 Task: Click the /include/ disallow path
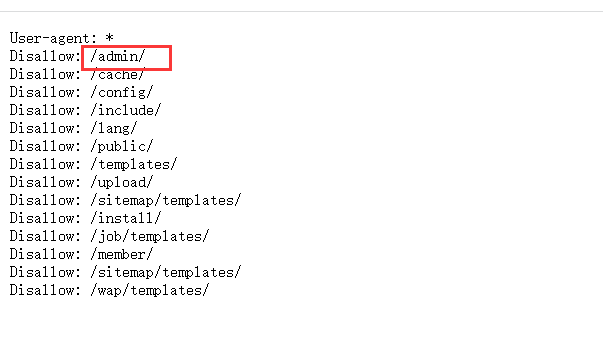click(126, 110)
